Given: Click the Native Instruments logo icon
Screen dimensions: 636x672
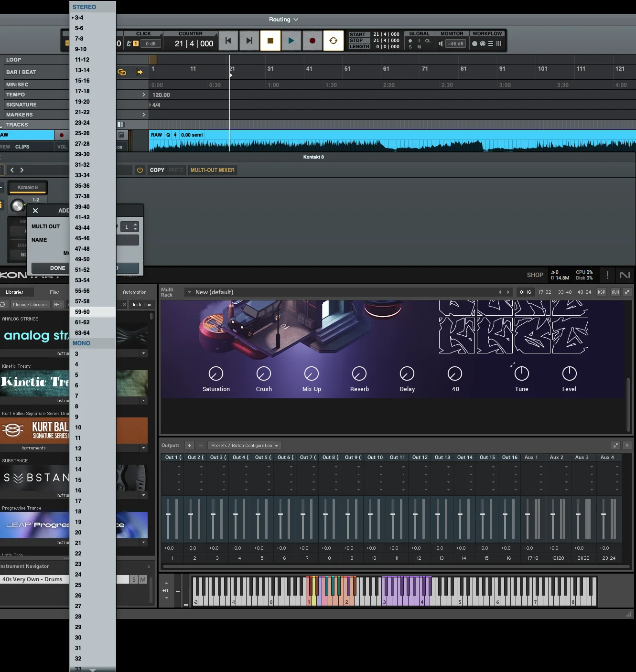Looking at the screenshot, I should [x=625, y=275].
